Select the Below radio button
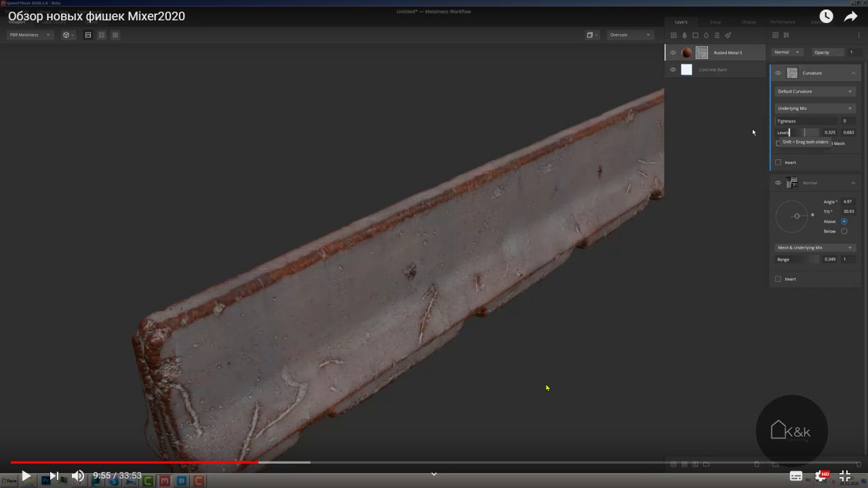Viewport: 868px width, 488px height. 844,231
